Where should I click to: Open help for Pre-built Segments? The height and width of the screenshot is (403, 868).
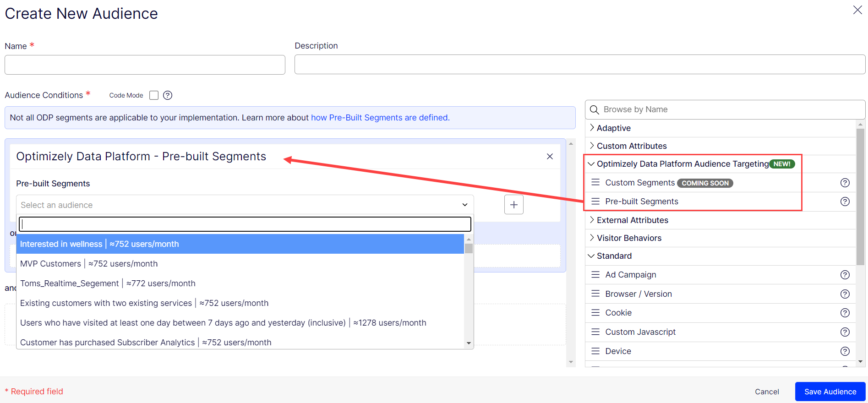click(x=845, y=201)
